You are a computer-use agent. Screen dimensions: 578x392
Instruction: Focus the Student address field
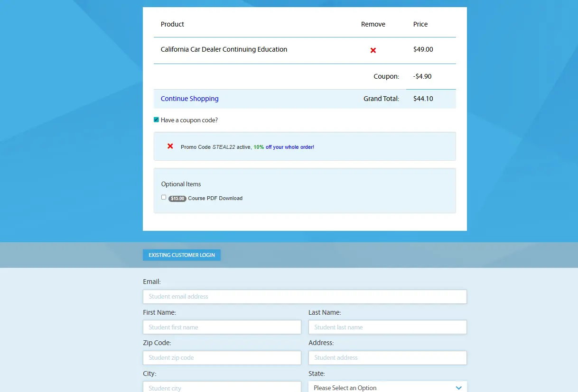(x=387, y=357)
